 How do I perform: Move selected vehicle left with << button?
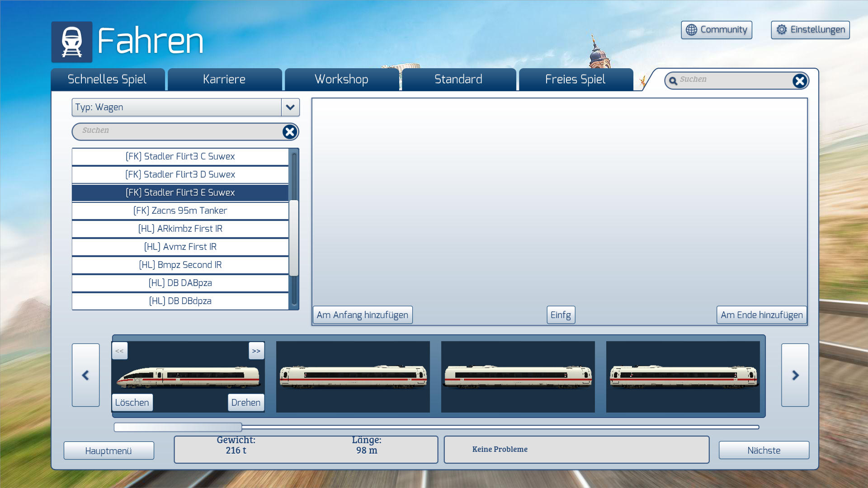(120, 351)
